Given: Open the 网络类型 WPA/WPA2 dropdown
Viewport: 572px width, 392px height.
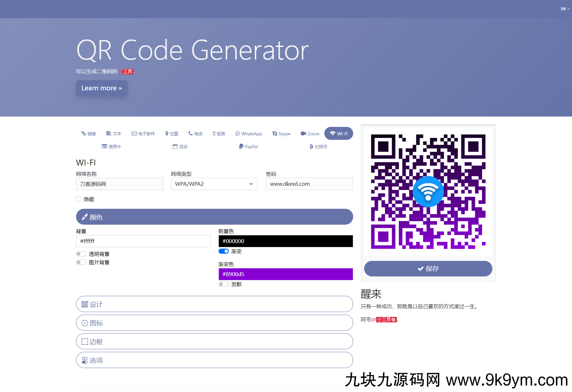Looking at the screenshot, I should coord(214,184).
